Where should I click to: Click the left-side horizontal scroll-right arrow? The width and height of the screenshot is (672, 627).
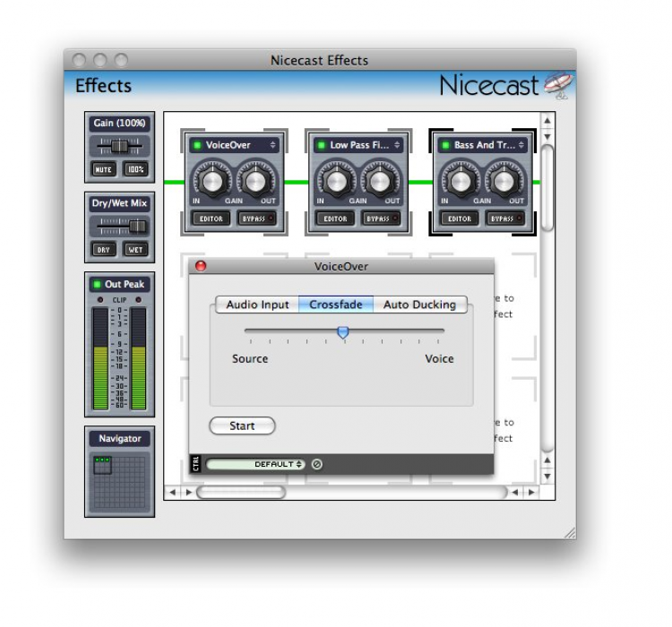tap(188, 492)
